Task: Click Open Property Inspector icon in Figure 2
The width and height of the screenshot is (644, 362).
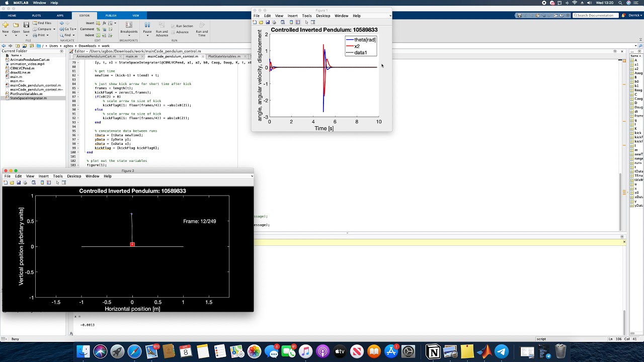Action: point(64,183)
